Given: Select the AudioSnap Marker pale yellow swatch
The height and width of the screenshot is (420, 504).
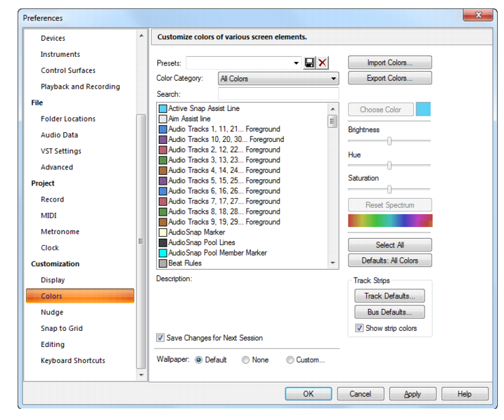Looking at the screenshot, I should [x=163, y=232].
